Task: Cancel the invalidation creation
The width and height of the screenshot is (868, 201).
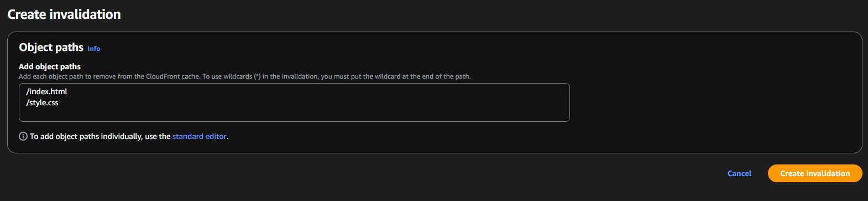Action: [739, 173]
